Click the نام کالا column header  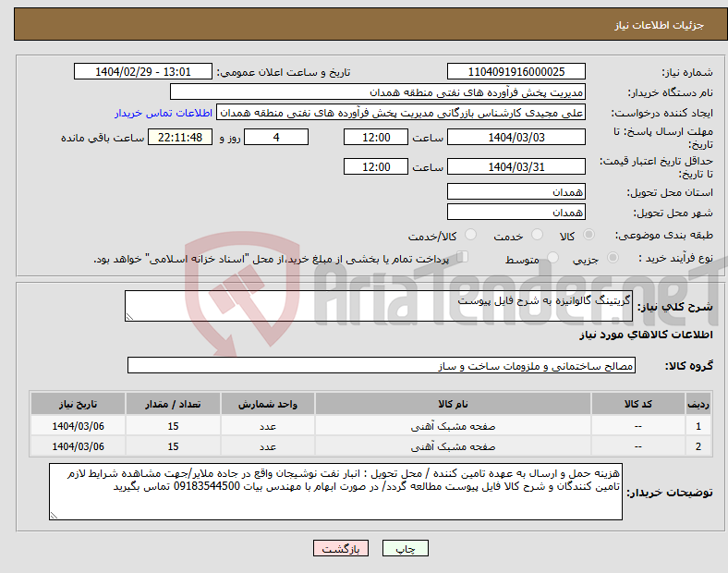click(x=453, y=404)
